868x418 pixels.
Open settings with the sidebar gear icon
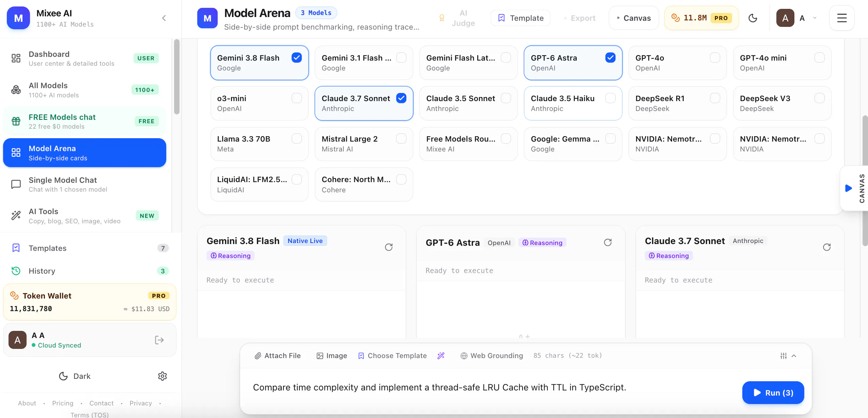pos(162,376)
